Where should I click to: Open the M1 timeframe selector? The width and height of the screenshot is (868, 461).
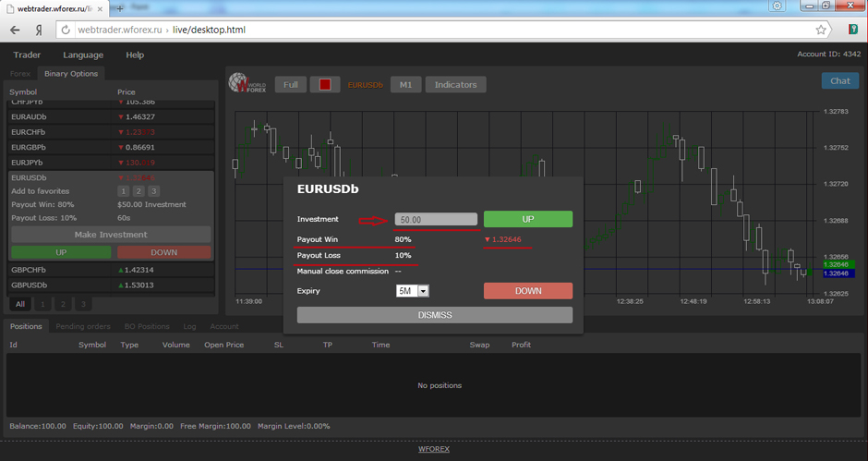point(405,84)
